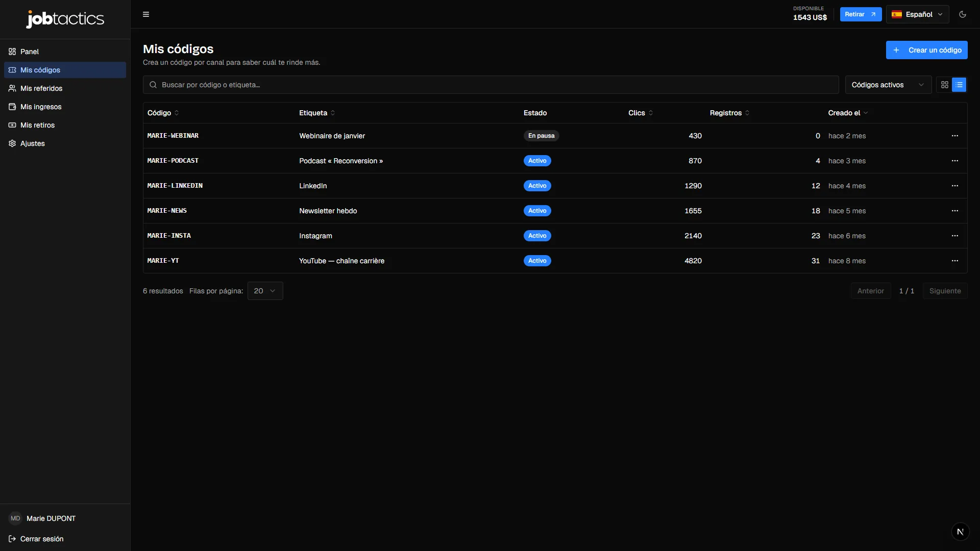Screen dimensions: 980x551
Task: Go to Mis referidos
Action: click(x=65, y=88)
